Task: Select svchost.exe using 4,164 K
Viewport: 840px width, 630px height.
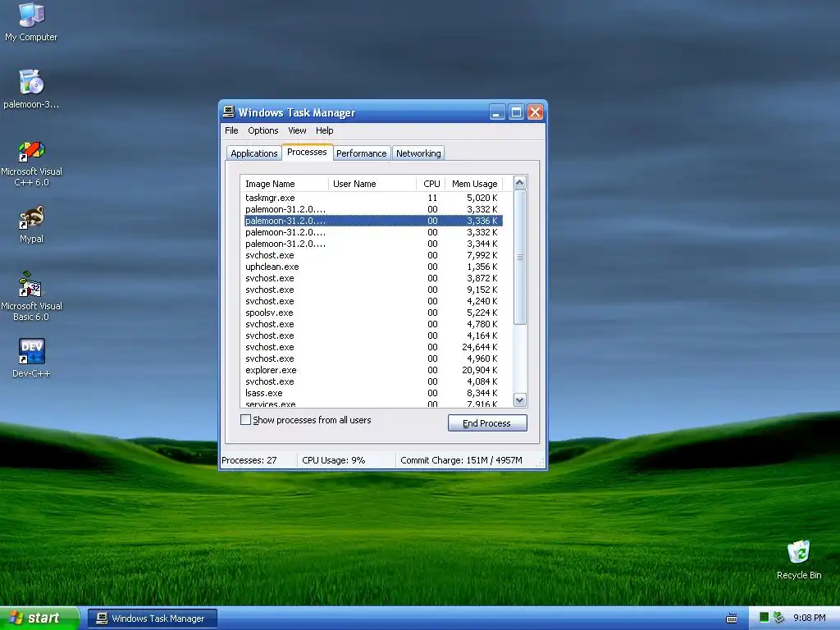Action: (x=373, y=336)
